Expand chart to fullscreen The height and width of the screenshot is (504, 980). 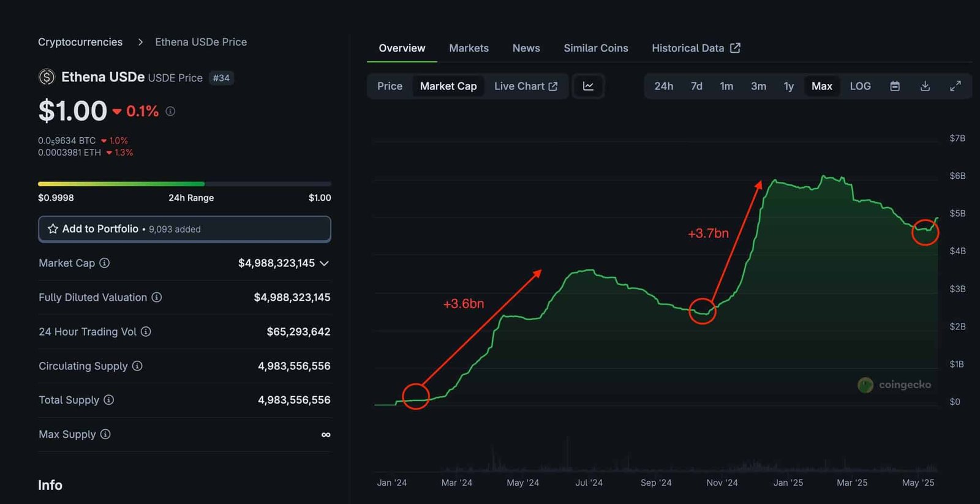955,86
